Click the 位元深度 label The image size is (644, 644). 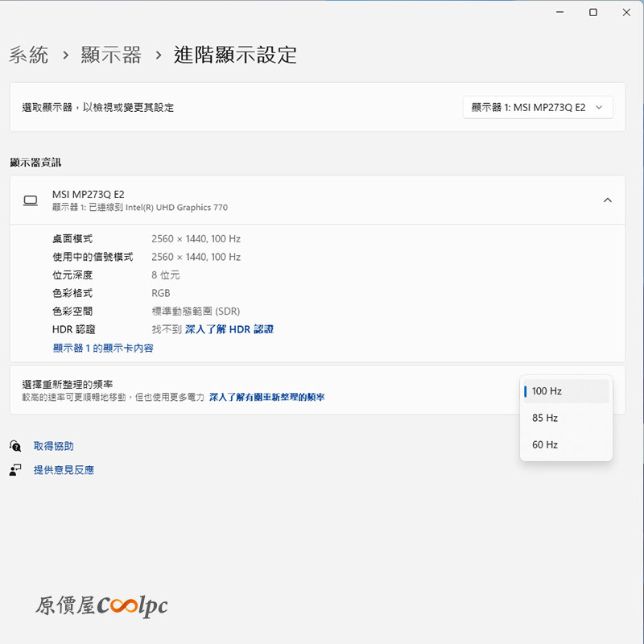tap(72, 275)
